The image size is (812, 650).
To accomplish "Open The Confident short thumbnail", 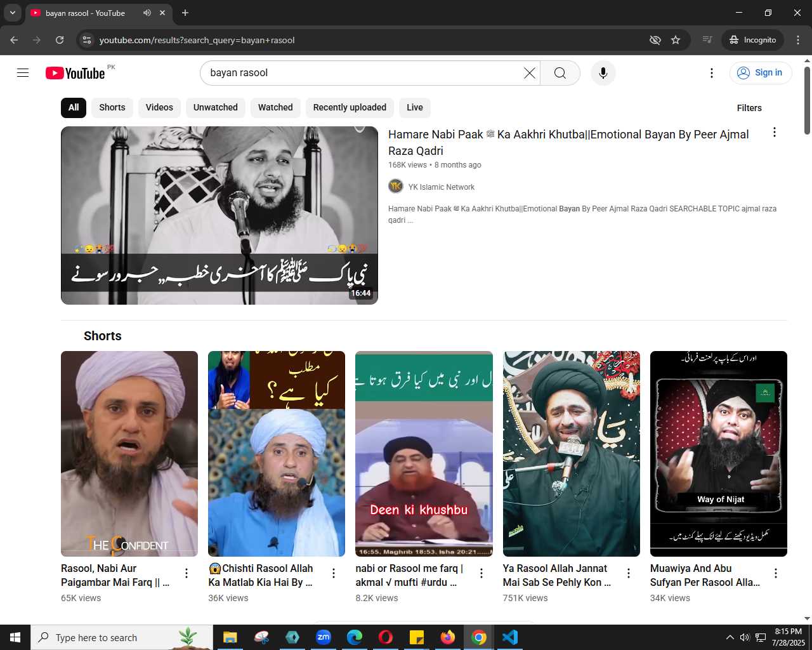I will [x=129, y=454].
